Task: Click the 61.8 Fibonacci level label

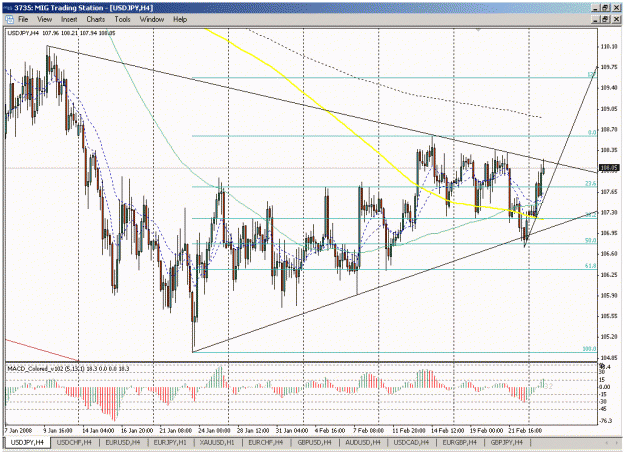Action: (x=591, y=266)
